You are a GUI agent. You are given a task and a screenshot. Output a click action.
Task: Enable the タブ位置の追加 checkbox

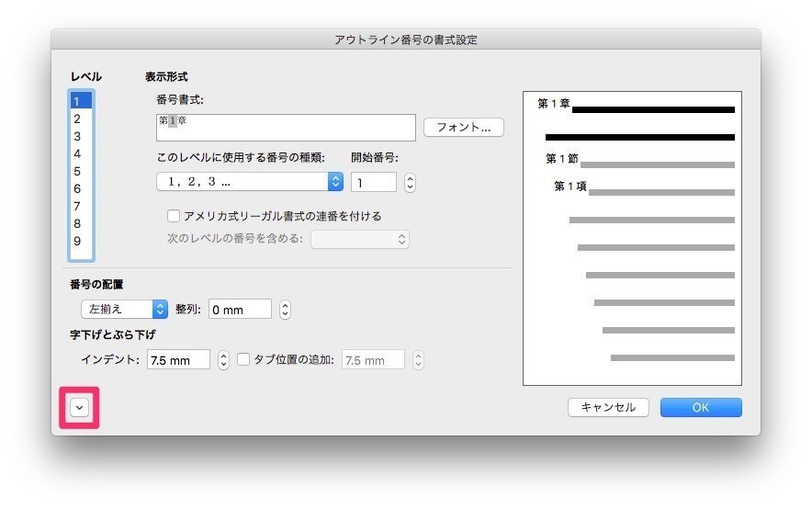[x=243, y=359]
